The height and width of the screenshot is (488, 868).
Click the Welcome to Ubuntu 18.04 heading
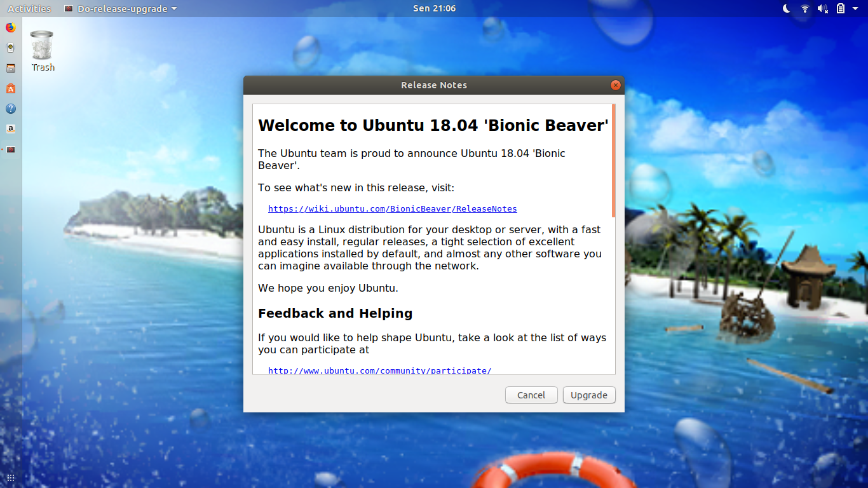point(433,125)
